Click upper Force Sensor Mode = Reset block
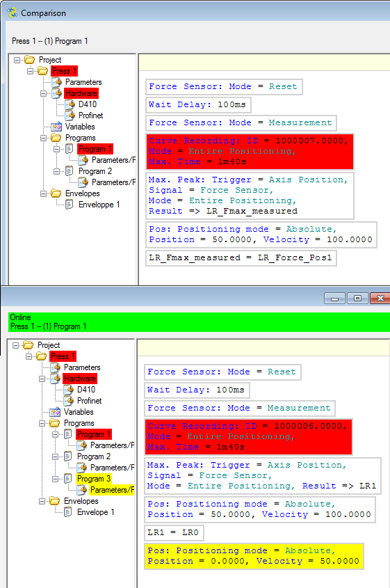 (224, 86)
